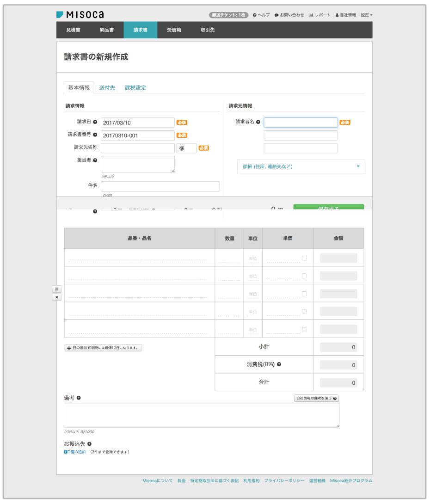The width and height of the screenshot is (430, 504).
Task: Click help icon beside 請求者名 label
Action: (x=258, y=123)
